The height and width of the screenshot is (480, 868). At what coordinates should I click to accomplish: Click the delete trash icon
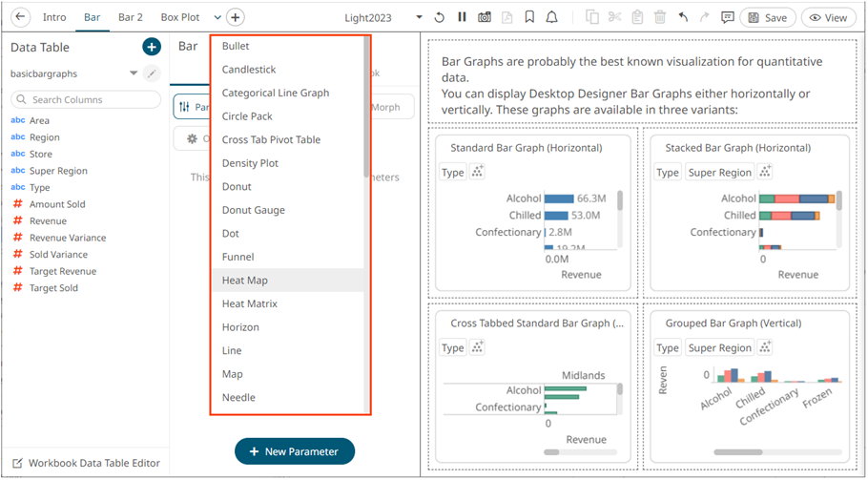[x=660, y=17]
